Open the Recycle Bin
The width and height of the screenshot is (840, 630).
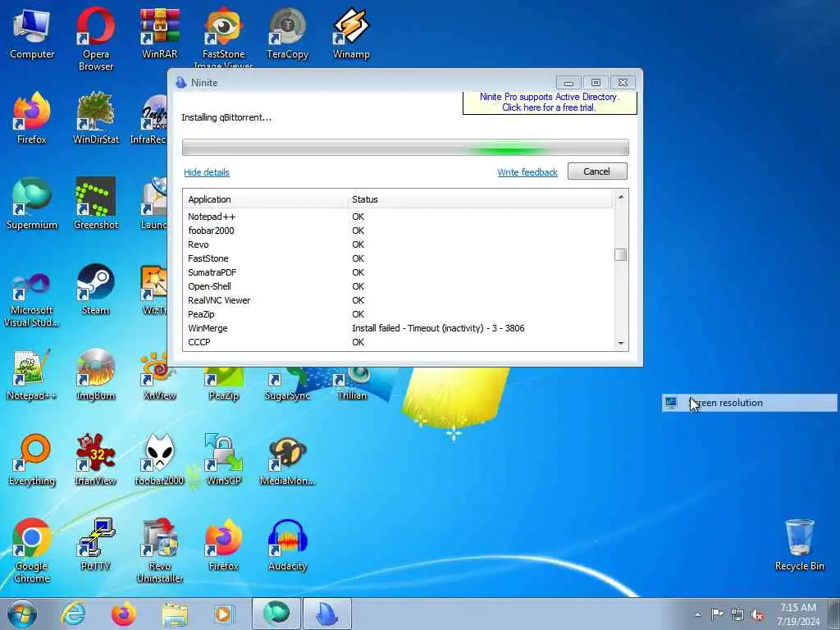pyautogui.click(x=799, y=545)
